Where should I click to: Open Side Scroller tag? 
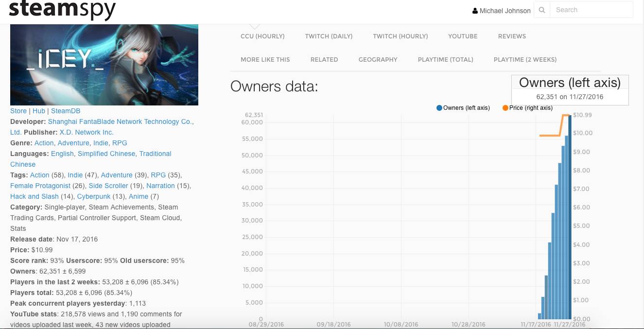tap(108, 186)
